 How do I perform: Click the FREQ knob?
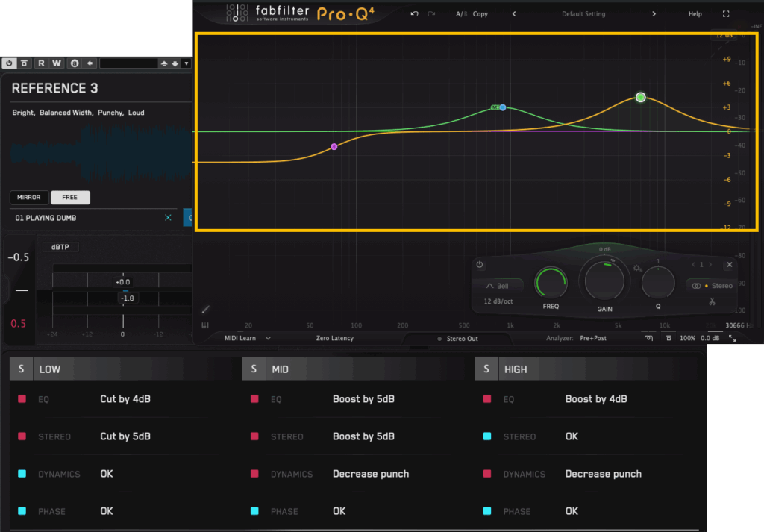point(551,283)
